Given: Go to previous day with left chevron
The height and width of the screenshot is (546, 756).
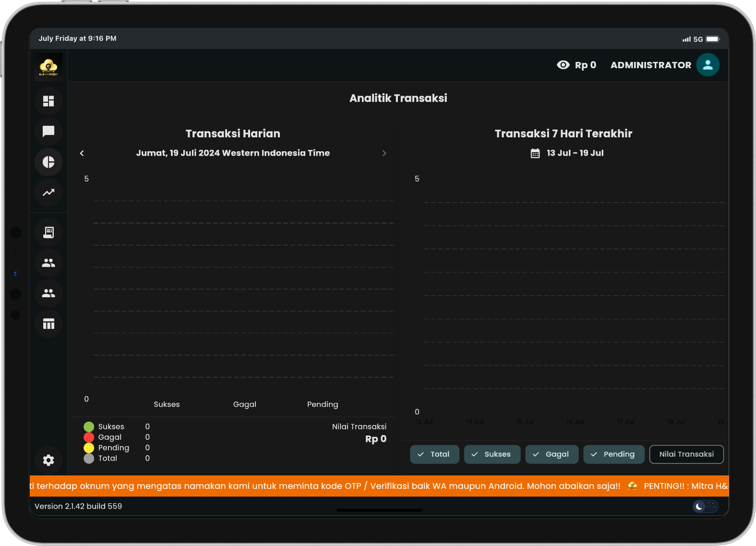Looking at the screenshot, I should click(x=82, y=153).
